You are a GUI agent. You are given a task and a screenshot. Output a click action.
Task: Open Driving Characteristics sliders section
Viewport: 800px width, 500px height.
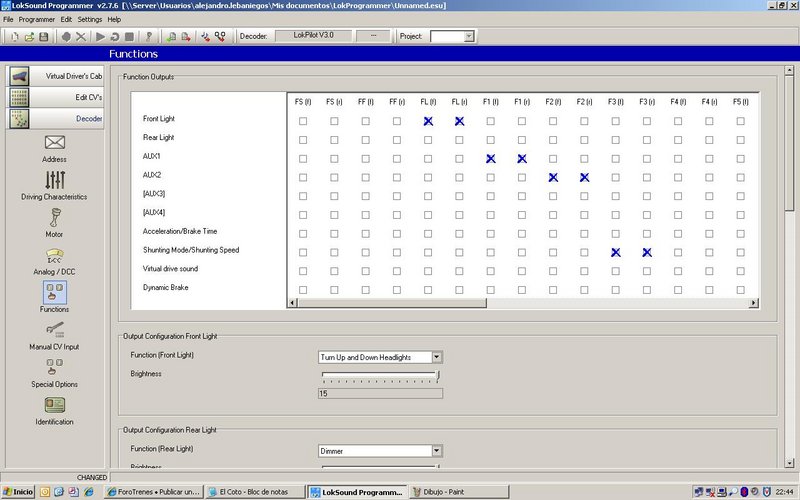click(55, 185)
